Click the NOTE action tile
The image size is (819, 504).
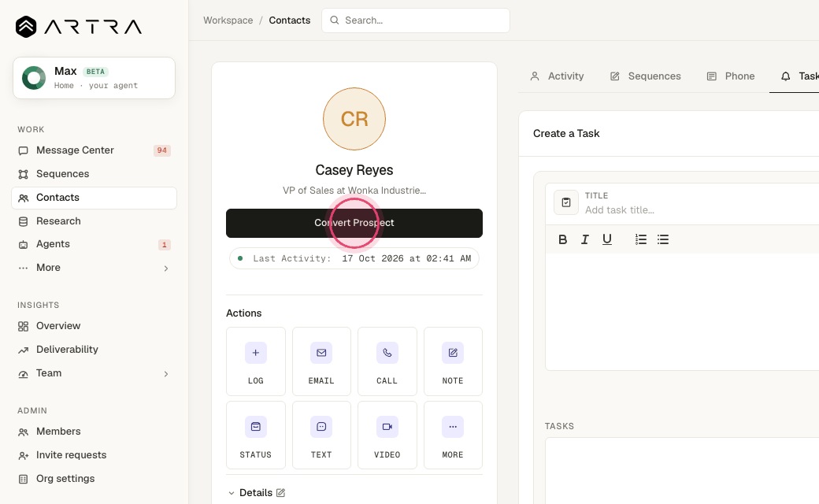(x=453, y=361)
